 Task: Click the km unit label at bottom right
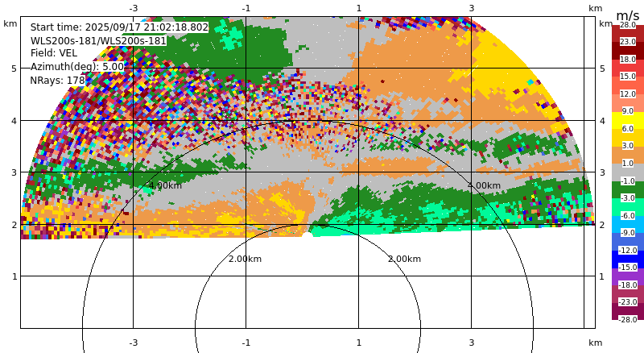click(595, 343)
